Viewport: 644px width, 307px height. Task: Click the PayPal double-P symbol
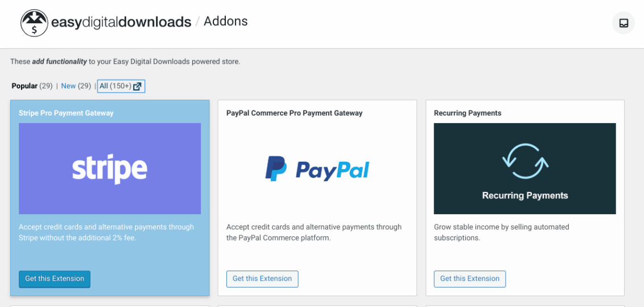(276, 169)
